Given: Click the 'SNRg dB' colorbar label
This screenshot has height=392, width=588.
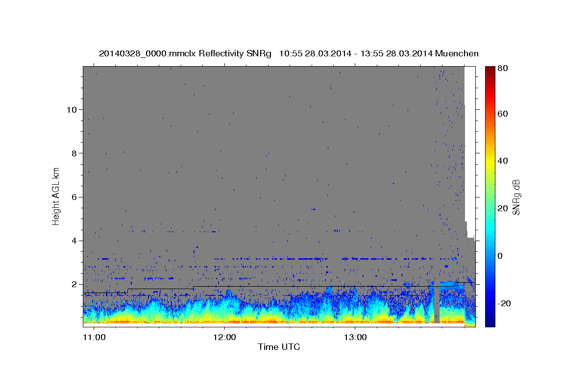Looking at the screenshot, I should (x=516, y=197).
